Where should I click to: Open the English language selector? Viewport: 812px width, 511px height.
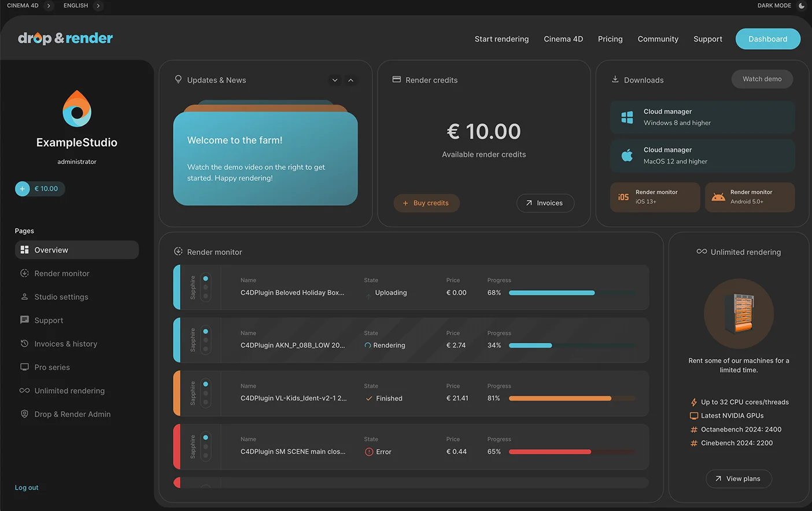point(98,6)
